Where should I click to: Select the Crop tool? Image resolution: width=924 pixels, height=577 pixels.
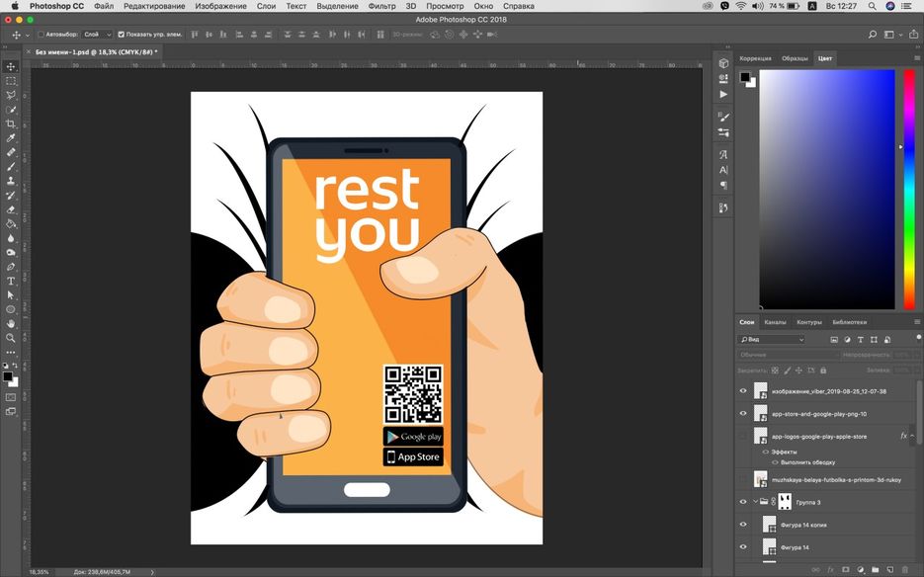[x=11, y=124]
